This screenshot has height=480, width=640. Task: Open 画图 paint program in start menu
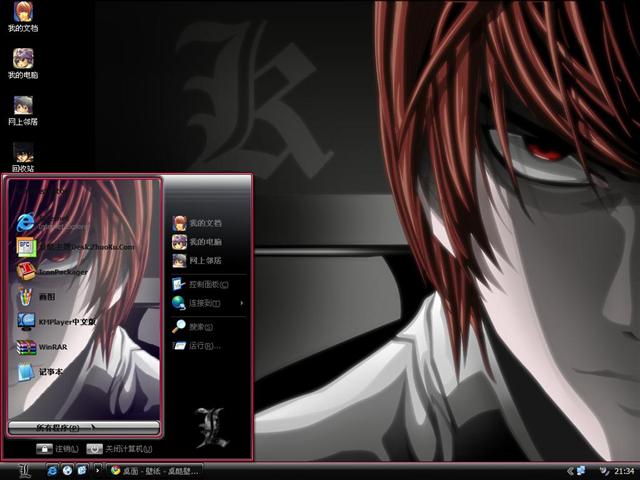(x=36, y=297)
